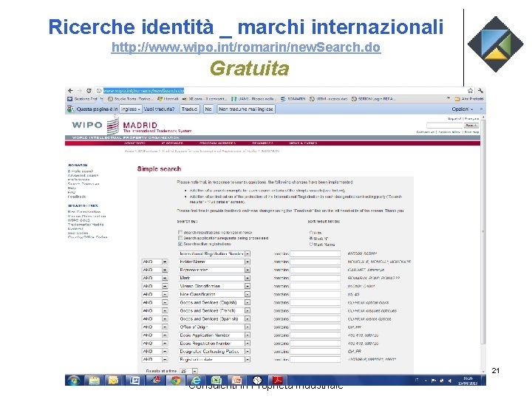Click Non tradurre mai inglese button
Viewport: 532px width, 399px height.
point(246,109)
